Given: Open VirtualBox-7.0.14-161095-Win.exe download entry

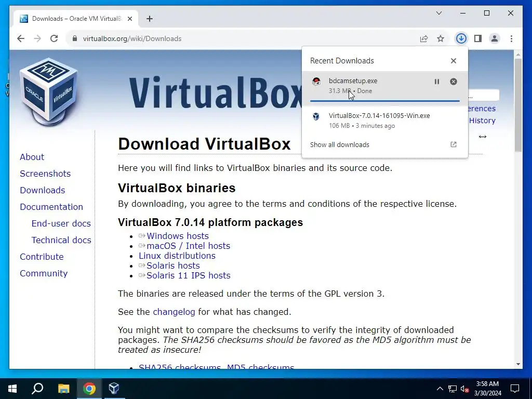Looking at the screenshot, I should point(385,121).
